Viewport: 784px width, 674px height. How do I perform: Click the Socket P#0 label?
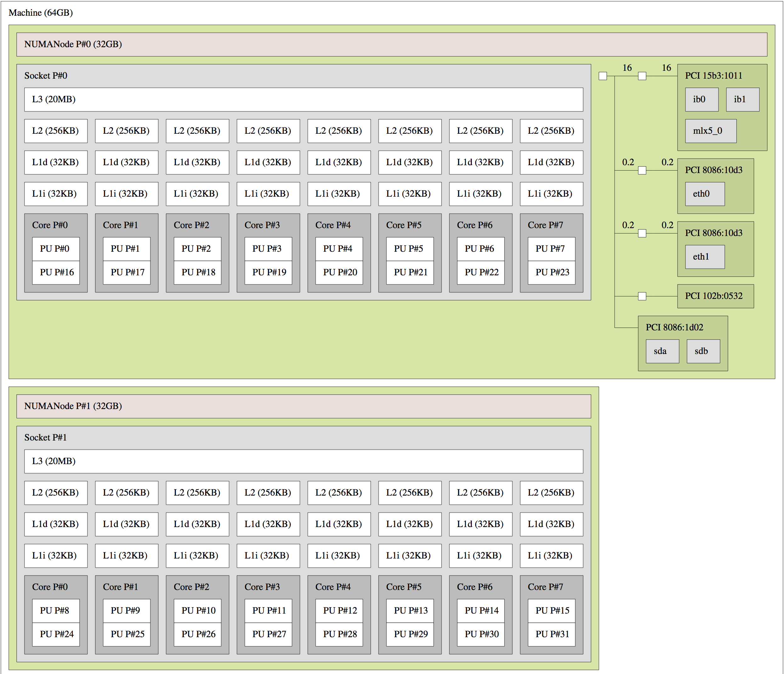(45, 76)
